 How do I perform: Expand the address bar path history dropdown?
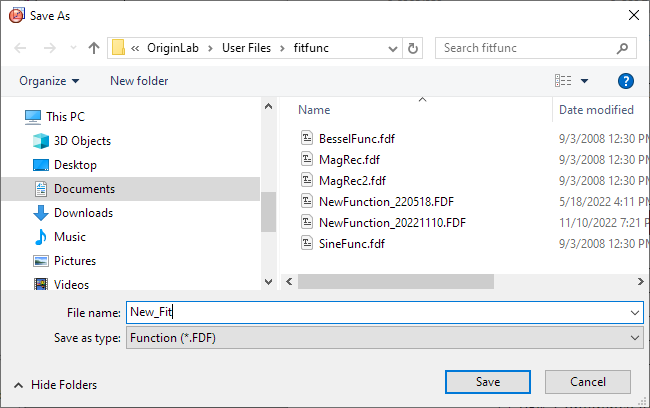[393, 49]
